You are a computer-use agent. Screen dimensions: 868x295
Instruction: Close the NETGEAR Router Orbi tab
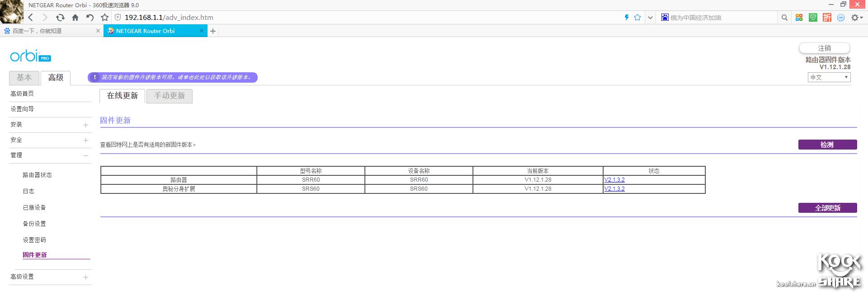pyautogui.click(x=202, y=31)
